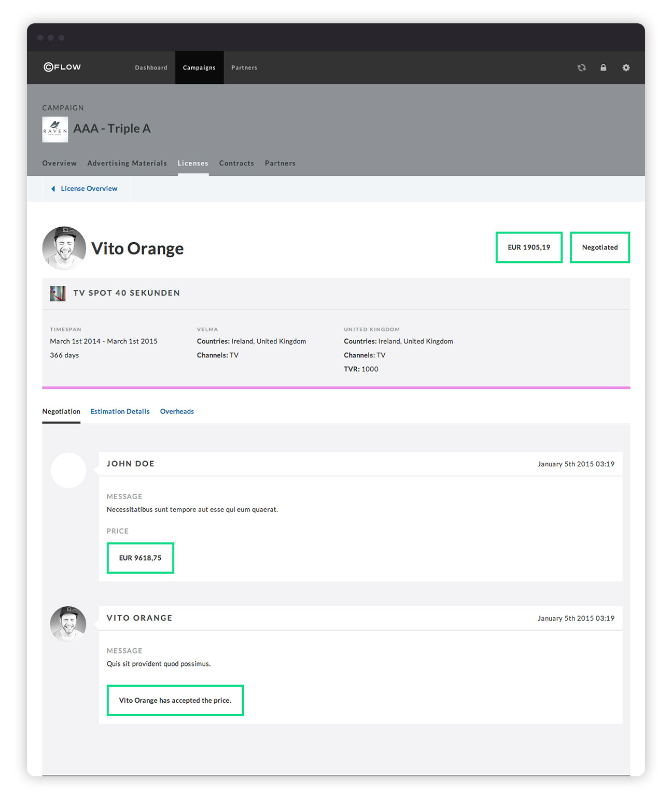Click the TIMESPAN column label
Screen dimensions: 672x807
(65, 329)
